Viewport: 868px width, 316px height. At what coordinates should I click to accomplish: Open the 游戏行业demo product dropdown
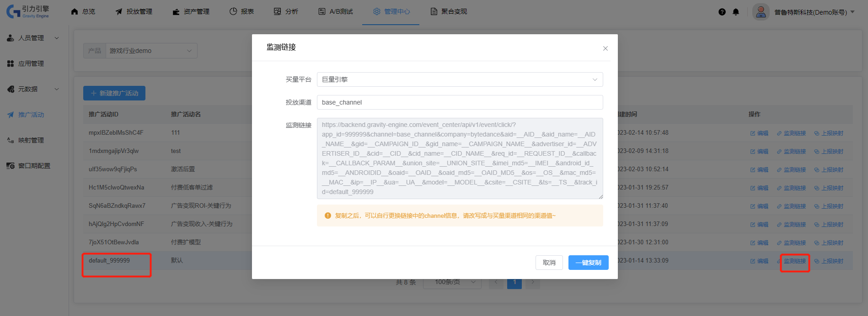[151, 51]
